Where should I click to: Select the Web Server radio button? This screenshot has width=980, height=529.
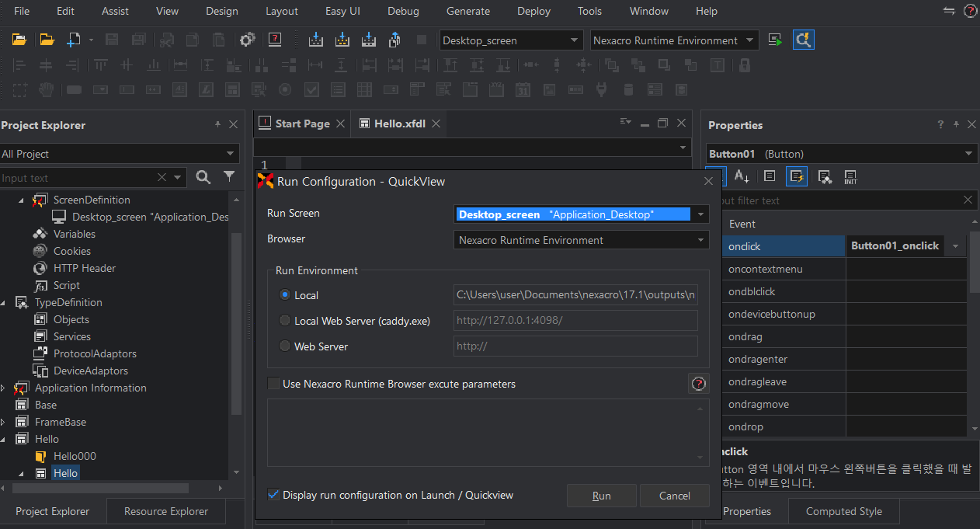coord(285,346)
